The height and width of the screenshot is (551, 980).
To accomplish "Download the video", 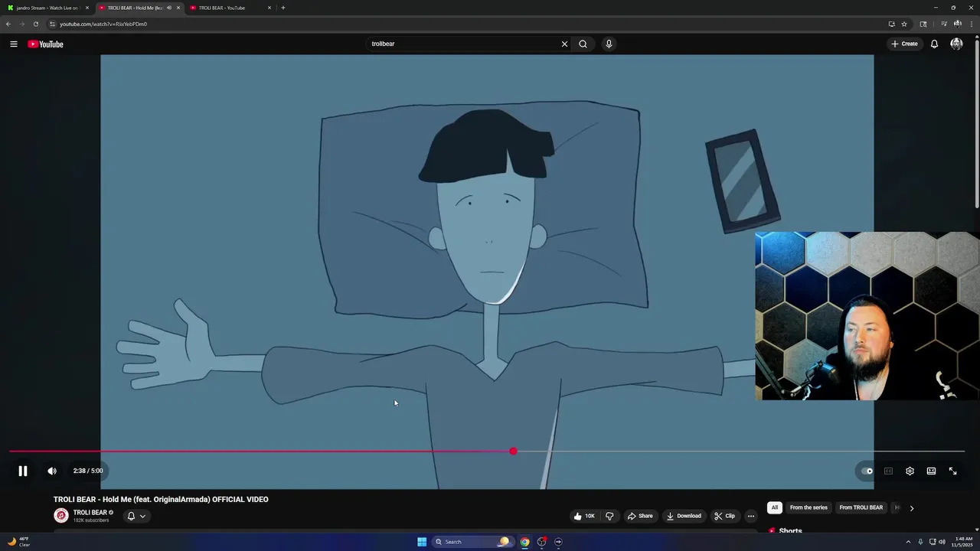I will coord(684,516).
